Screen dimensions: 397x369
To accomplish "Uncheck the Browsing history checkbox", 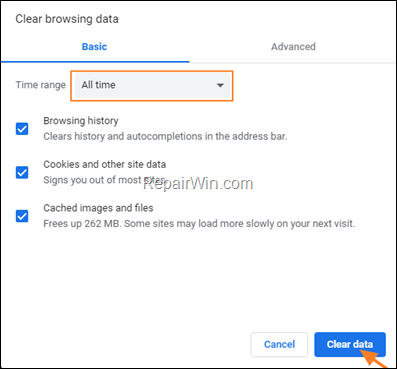I will pos(22,129).
